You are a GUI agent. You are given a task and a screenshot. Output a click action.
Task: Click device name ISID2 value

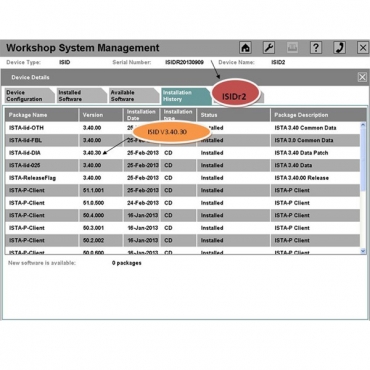(278, 62)
